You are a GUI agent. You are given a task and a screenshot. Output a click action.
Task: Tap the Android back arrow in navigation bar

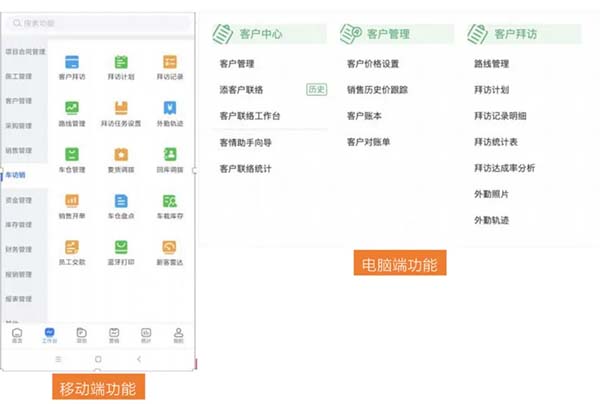coord(138,358)
